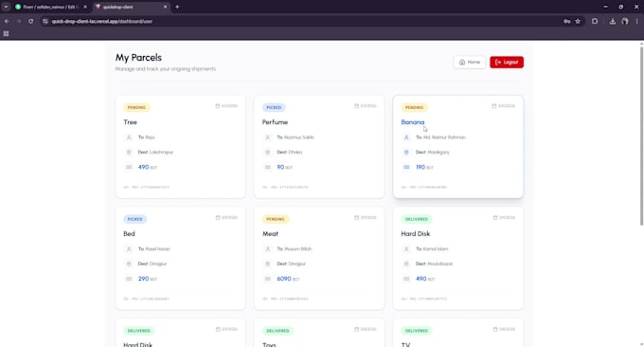
Task: Click the Dest Manikganj line on Banana card
Action: click(432, 152)
